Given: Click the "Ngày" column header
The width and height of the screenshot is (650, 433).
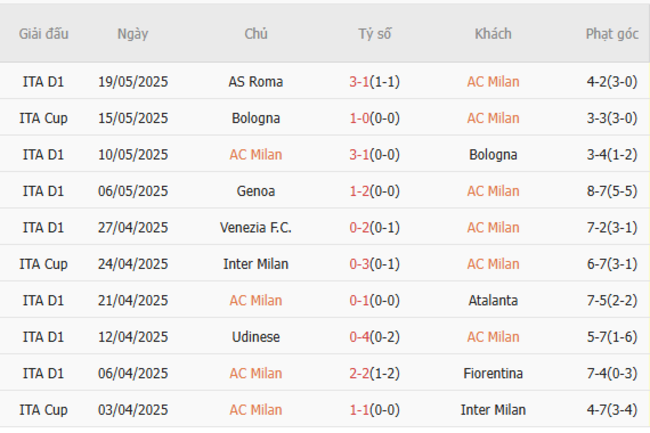Looking at the screenshot, I should coord(132,34).
